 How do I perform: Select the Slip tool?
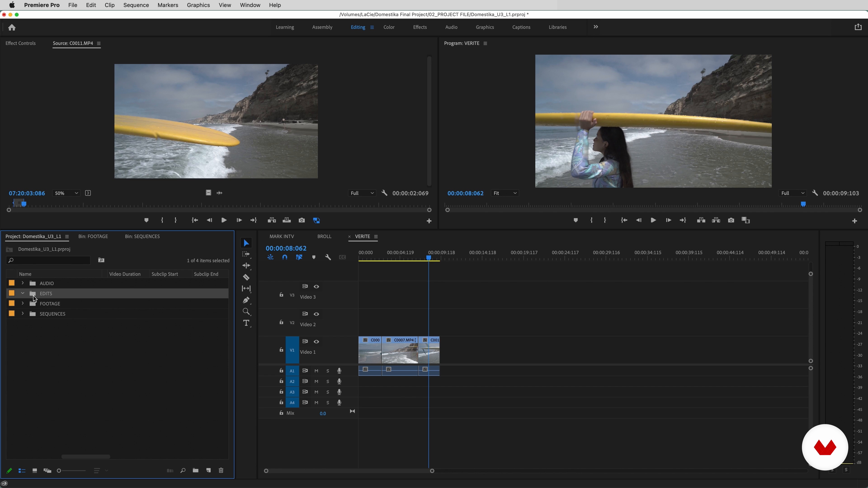coord(246,289)
